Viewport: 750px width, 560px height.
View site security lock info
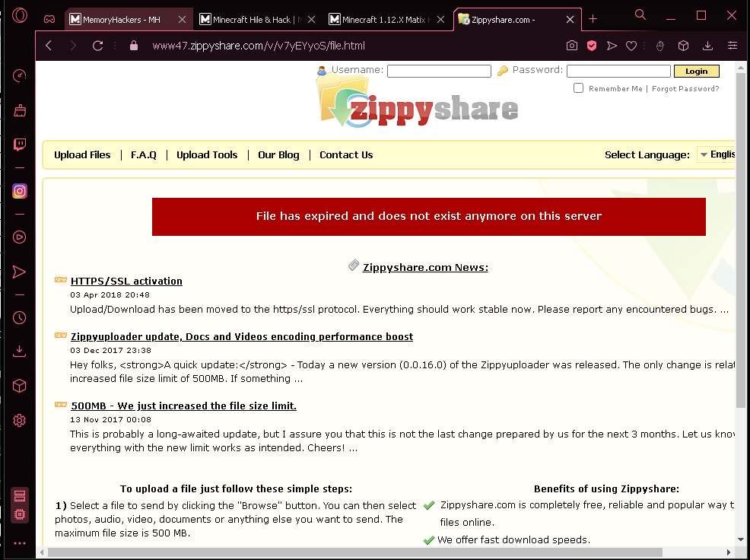pos(134,46)
